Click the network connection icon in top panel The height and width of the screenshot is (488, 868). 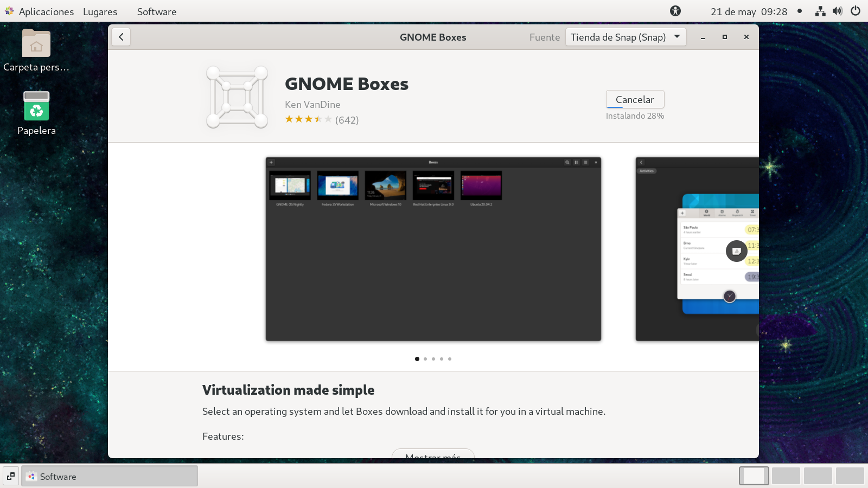820,11
